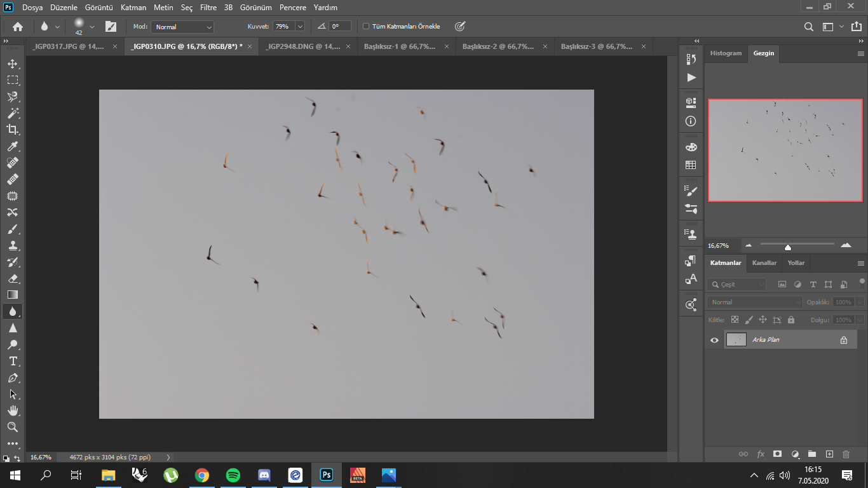Open the Actions play-button panel icon
Image resolution: width=868 pixels, height=488 pixels.
click(x=691, y=78)
